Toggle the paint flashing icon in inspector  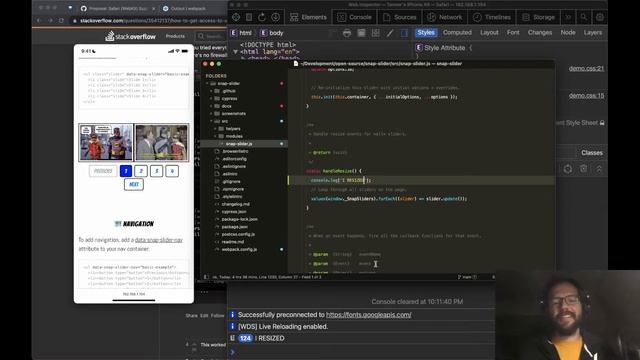point(361,33)
